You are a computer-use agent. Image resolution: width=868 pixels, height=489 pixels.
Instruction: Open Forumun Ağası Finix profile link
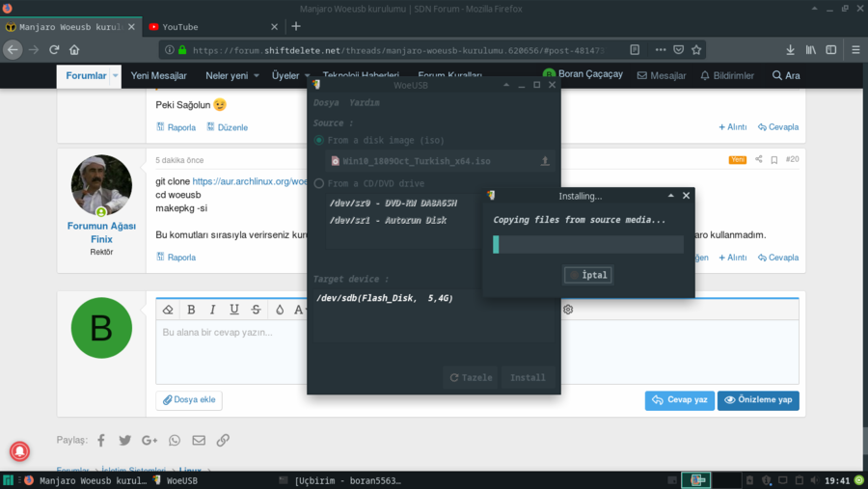(x=101, y=232)
